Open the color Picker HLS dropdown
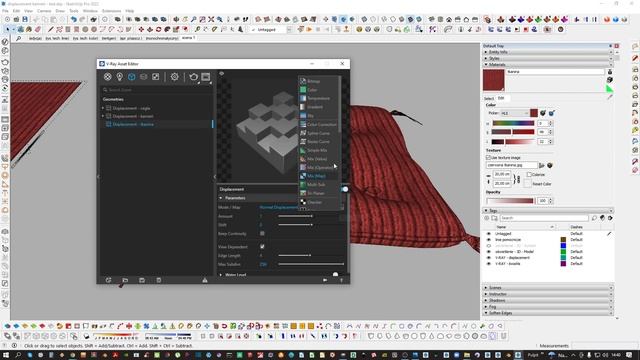 [x=514, y=113]
